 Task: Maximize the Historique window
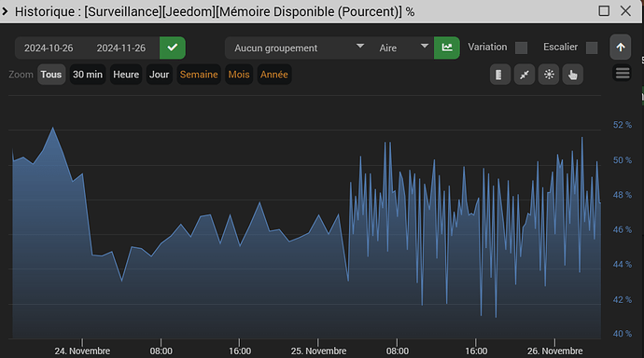click(x=604, y=11)
